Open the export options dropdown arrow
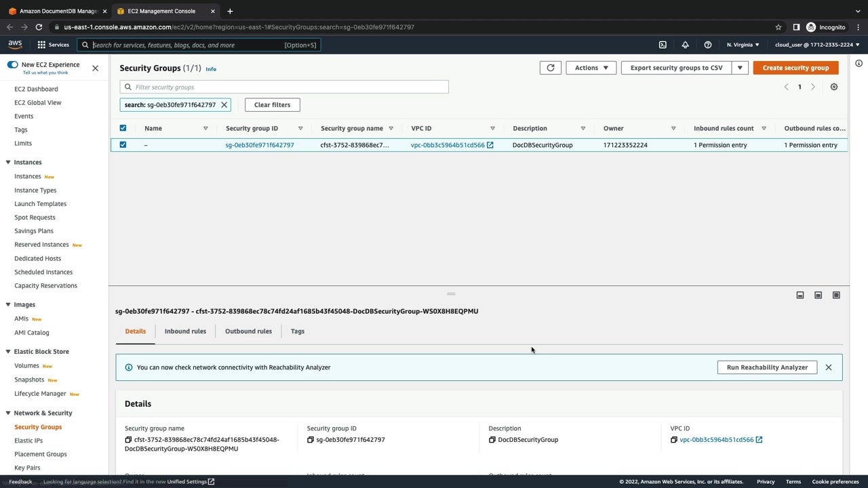 point(740,68)
